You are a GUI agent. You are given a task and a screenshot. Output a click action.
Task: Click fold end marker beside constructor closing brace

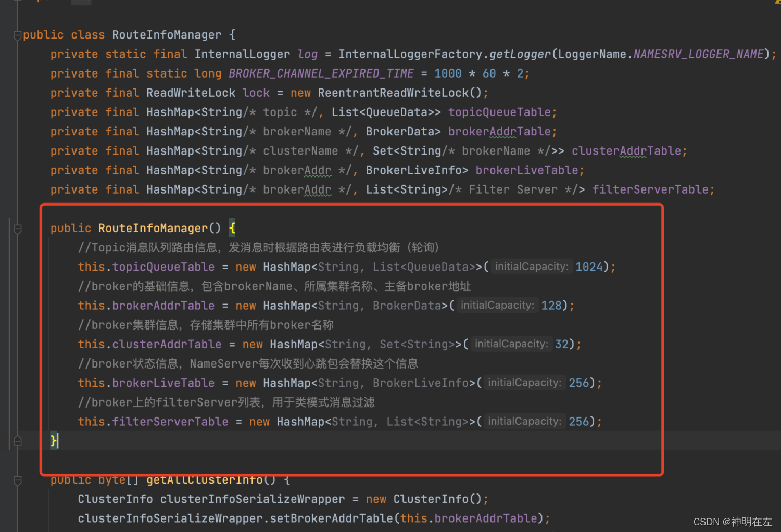[x=17, y=441]
